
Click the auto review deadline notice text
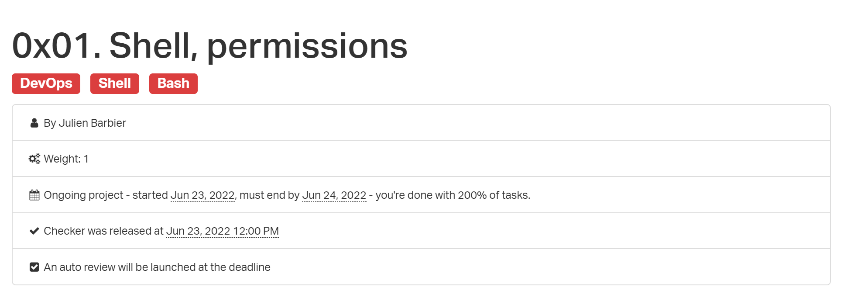[x=157, y=267]
